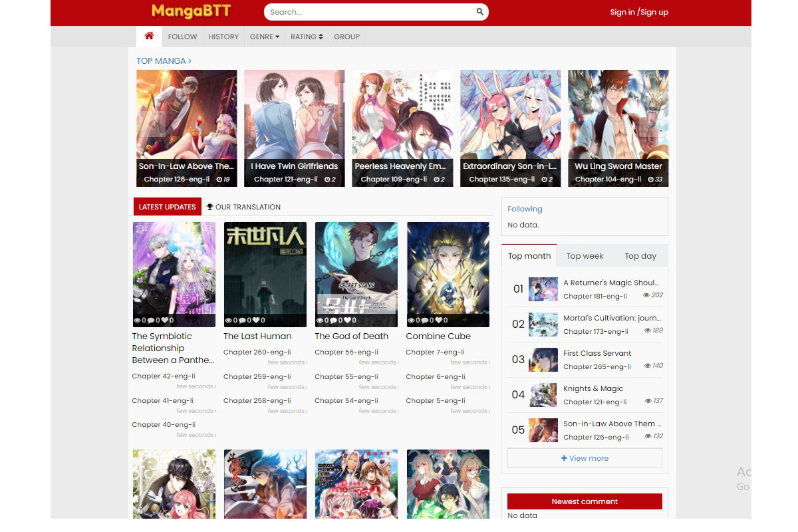Go to the Follow page

(x=182, y=37)
